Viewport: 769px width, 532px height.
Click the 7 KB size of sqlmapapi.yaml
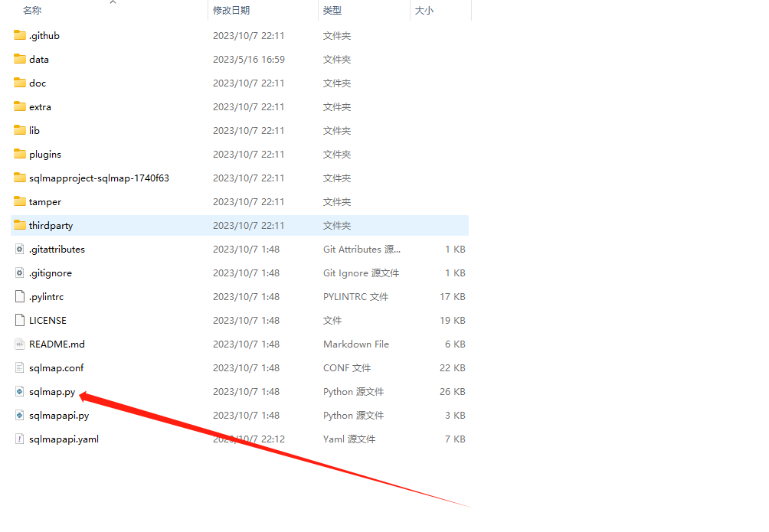[455, 439]
